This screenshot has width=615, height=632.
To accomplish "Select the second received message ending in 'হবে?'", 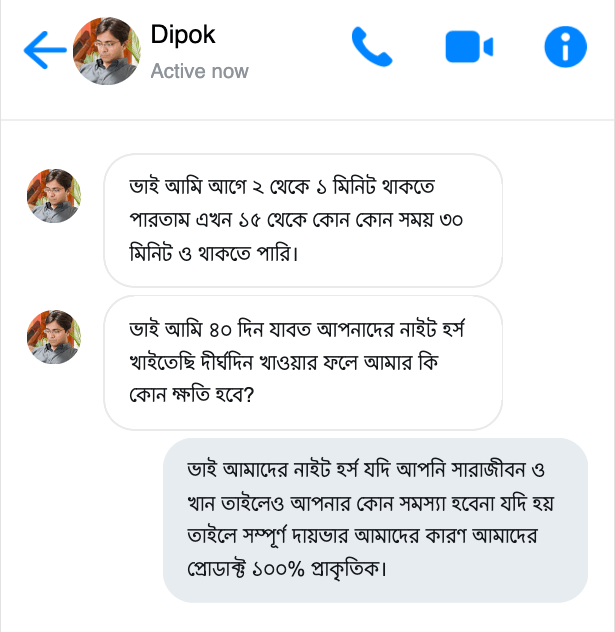I will click(x=303, y=361).
